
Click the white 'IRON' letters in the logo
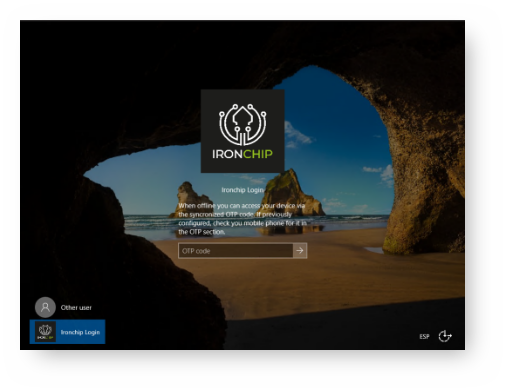pyautogui.click(x=227, y=154)
